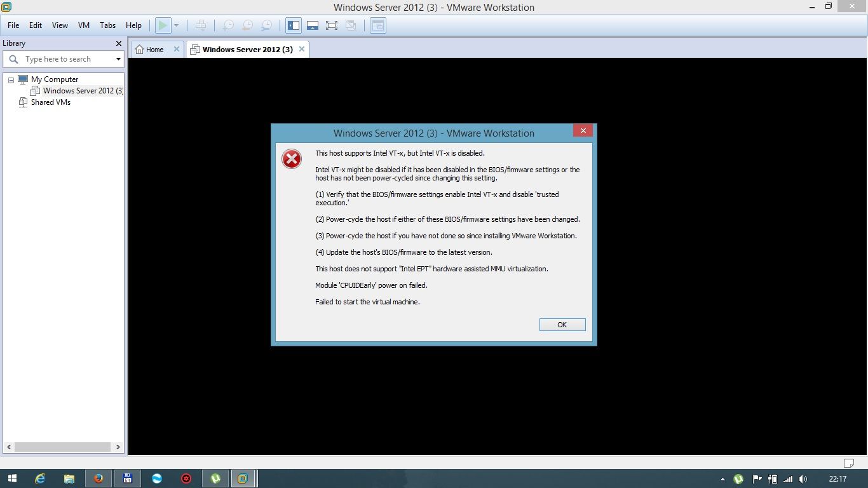Select Windows Server 2012 (3) in library tree
868x488 pixels.
(x=83, y=91)
